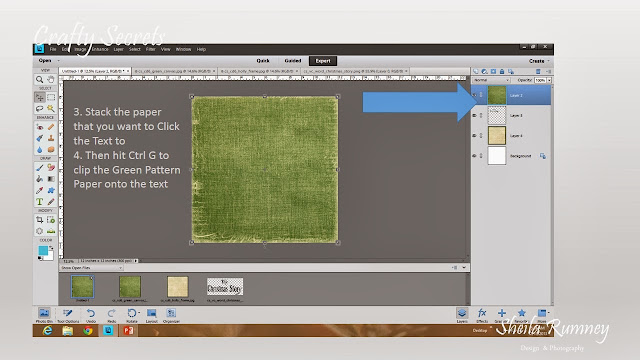This screenshot has width=640, height=360.
Task: Open the Organizer
Action: point(171,315)
